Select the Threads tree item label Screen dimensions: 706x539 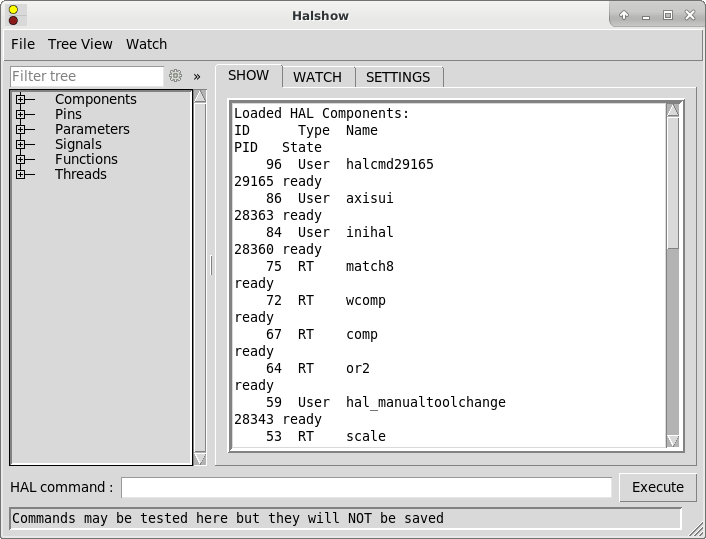point(80,174)
